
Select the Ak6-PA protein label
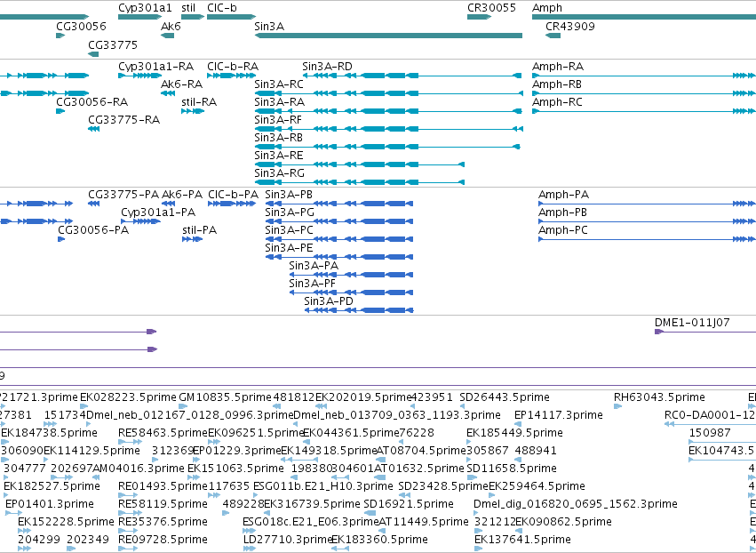(182, 195)
